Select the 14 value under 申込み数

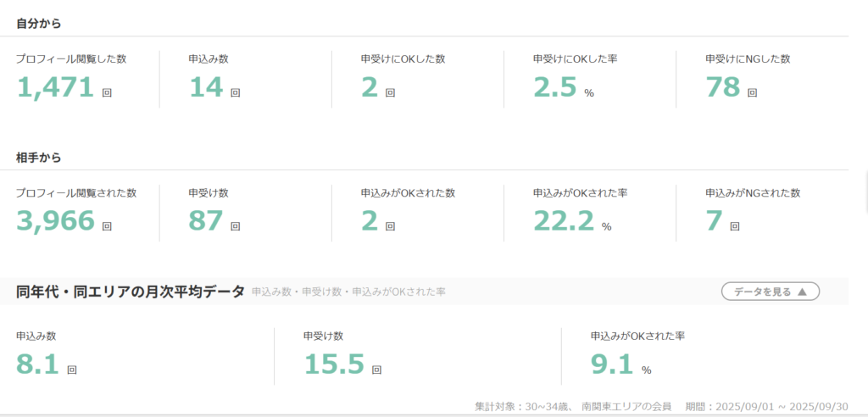206,86
